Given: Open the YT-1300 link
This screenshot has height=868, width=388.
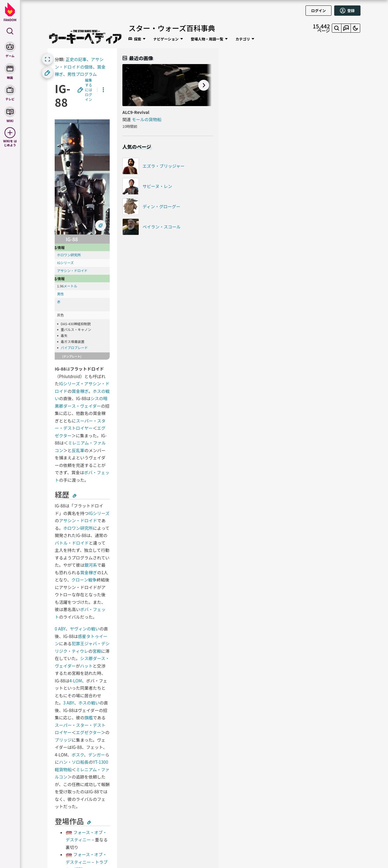Looking at the screenshot, I should (100, 762).
